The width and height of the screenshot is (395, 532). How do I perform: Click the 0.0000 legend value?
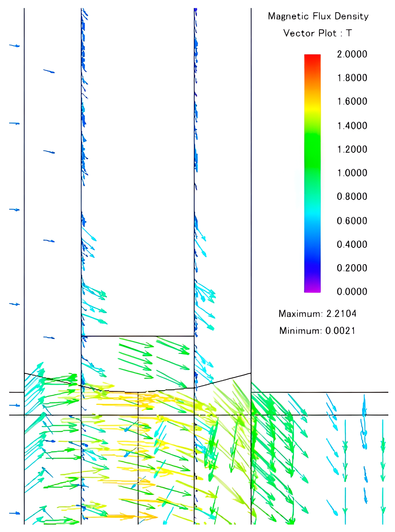coord(352,291)
